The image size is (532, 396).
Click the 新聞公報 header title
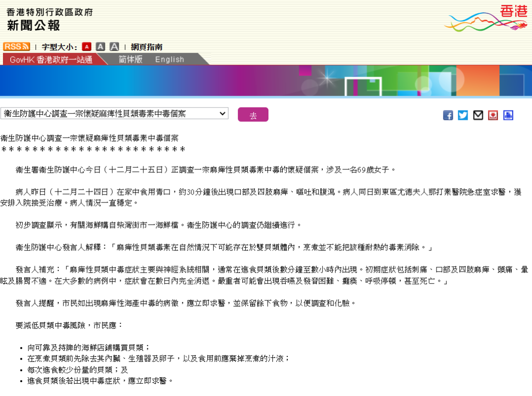[x=34, y=25]
